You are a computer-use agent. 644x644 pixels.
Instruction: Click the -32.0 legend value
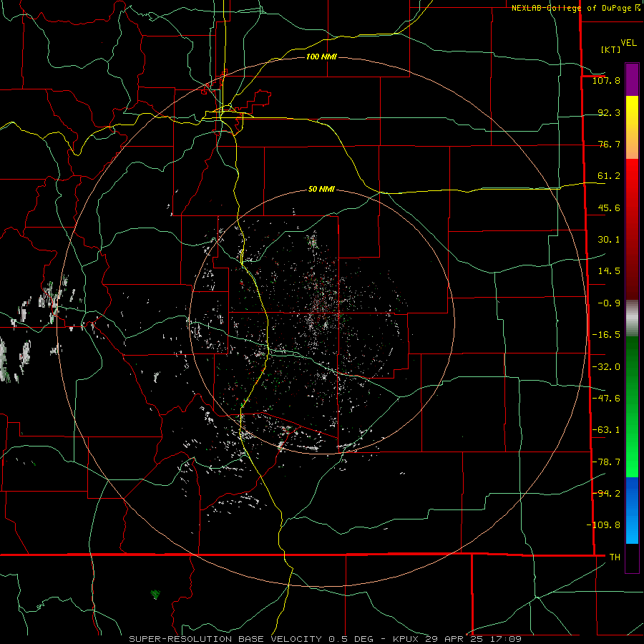606,367
